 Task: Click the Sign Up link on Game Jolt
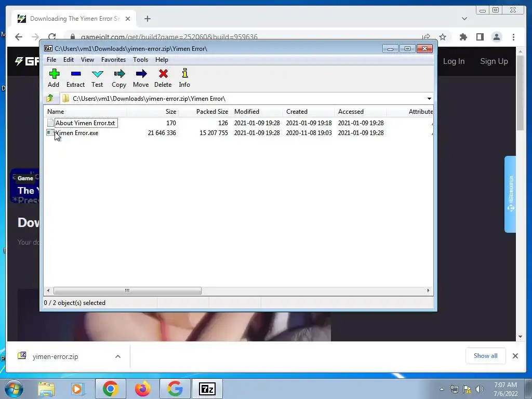click(494, 61)
